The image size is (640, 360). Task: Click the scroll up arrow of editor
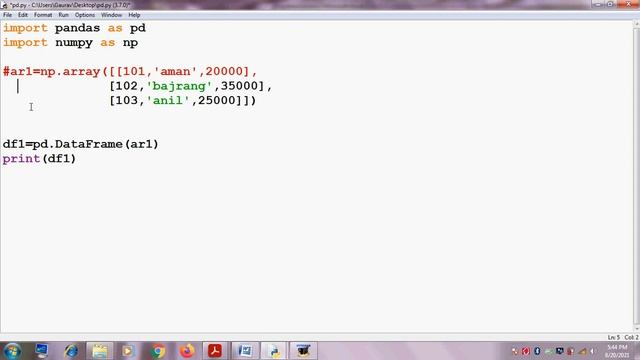pos(636,24)
